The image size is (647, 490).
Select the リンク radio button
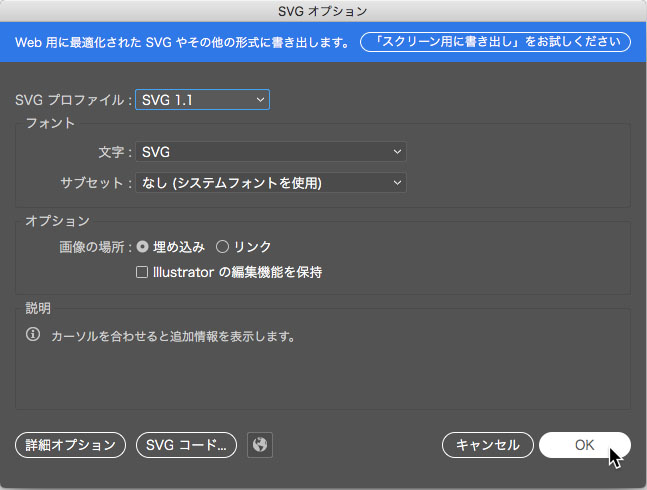click(222, 247)
